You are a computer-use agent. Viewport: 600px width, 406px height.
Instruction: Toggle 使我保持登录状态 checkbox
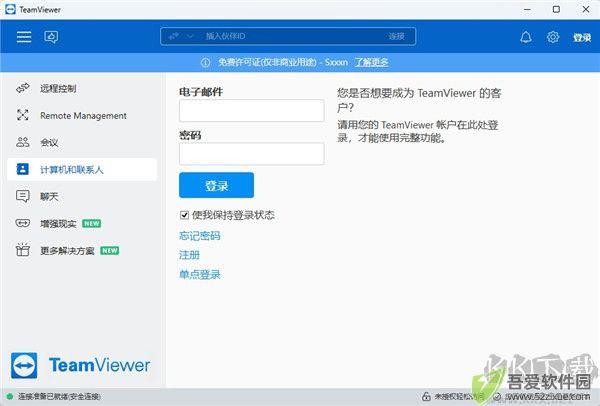point(184,215)
